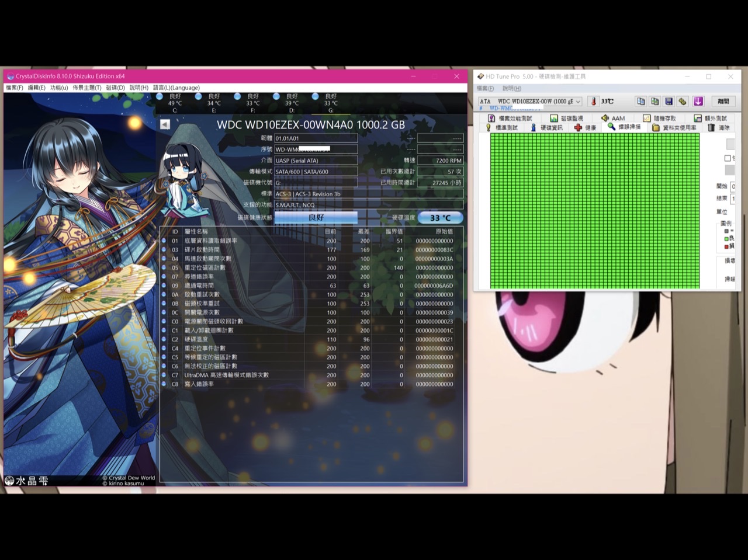The image size is (748, 560).
Task: Select drive C: showing 49 °C
Action: [175, 103]
